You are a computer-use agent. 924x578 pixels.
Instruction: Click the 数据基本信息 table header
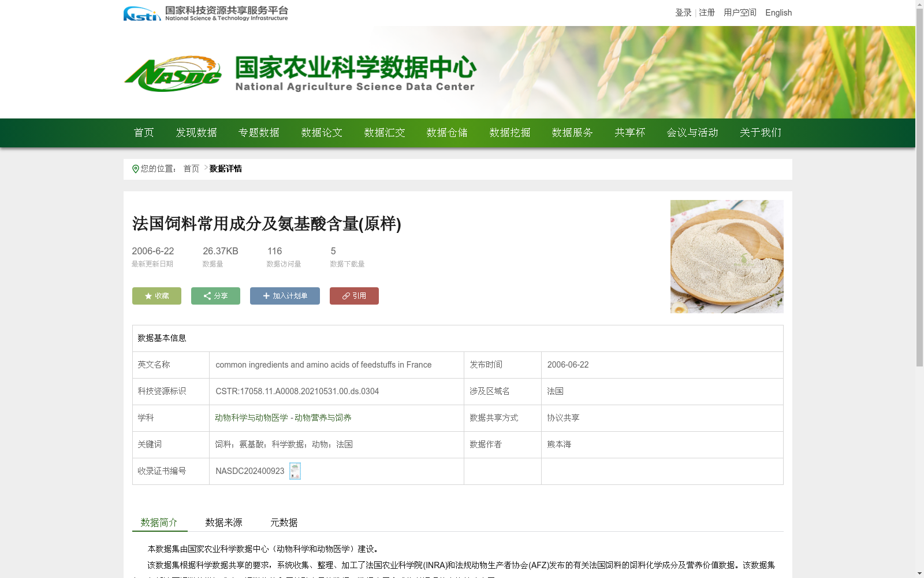point(162,338)
